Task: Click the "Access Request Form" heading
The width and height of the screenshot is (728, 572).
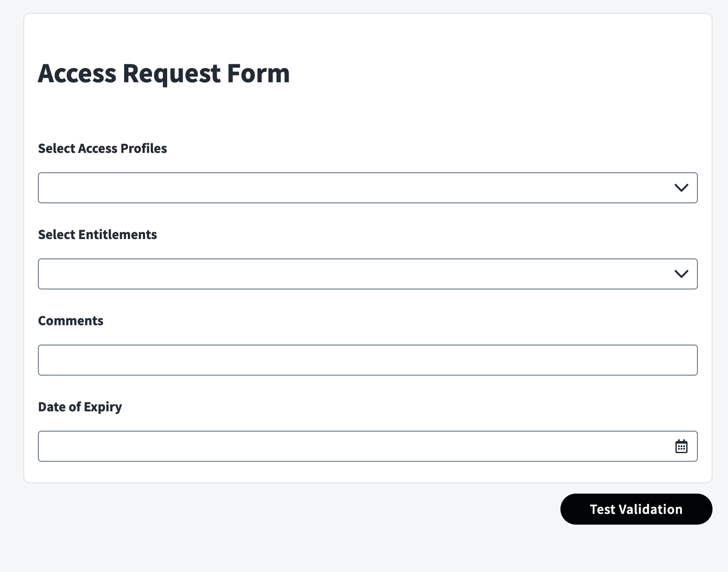Action: [x=164, y=73]
